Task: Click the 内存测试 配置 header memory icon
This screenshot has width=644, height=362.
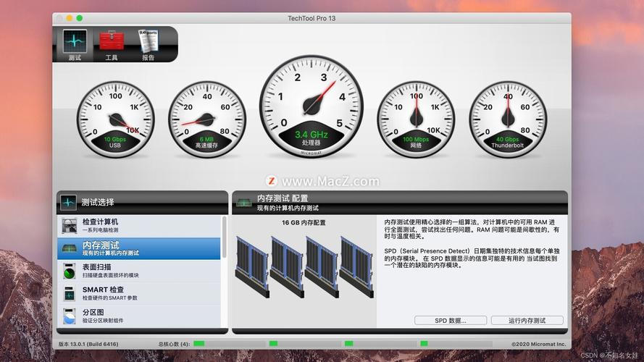Action: (x=244, y=202)
